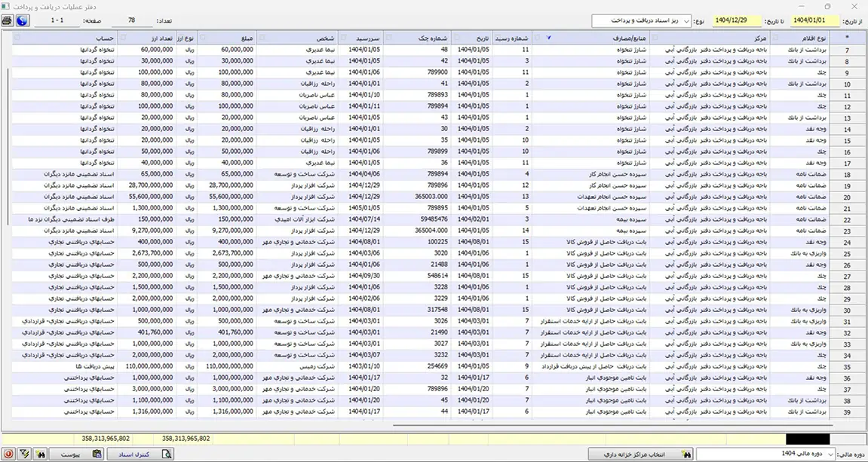Viewport: 868px width, 462px height.
Task: Click the sort arrow in منابع/مصارف column header
Action: coord(548,37)
